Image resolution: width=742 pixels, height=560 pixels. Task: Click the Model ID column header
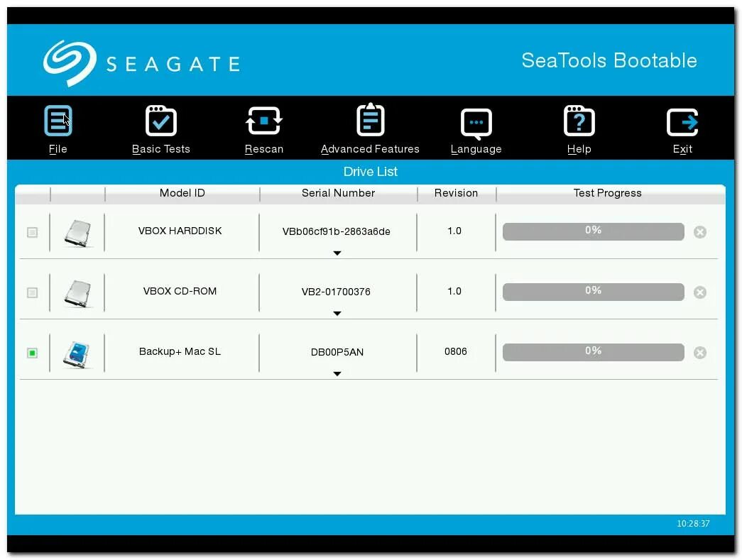[x=182, y=193]
